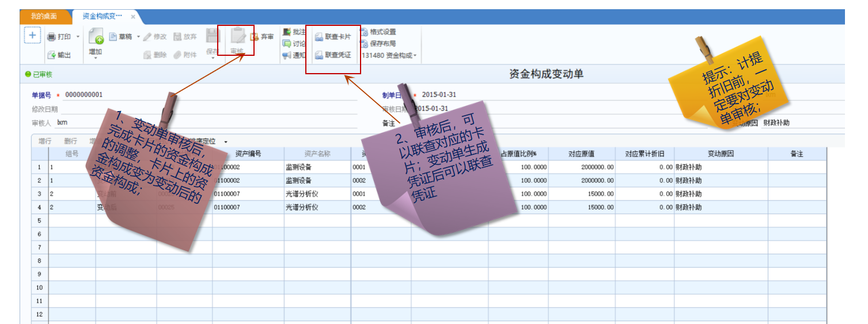Close the 资金构成变… tab

pos(133,17)
